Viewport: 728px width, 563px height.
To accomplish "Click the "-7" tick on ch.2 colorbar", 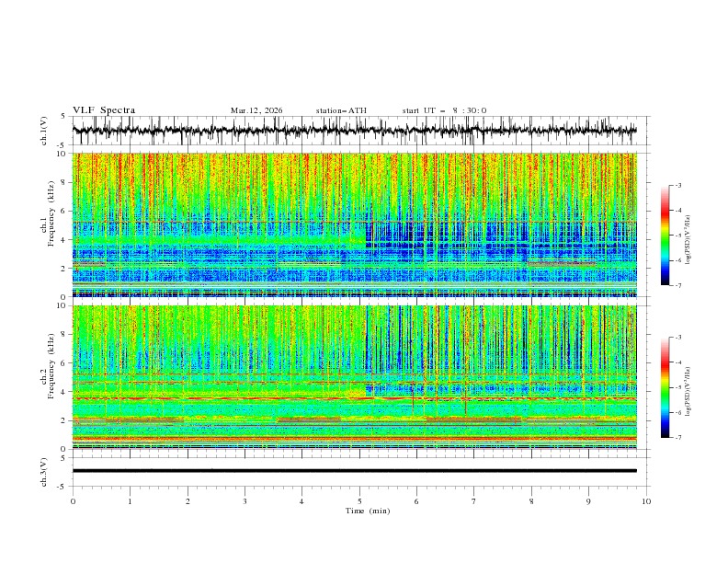I will pyautogui.click(x=678, y=437).
